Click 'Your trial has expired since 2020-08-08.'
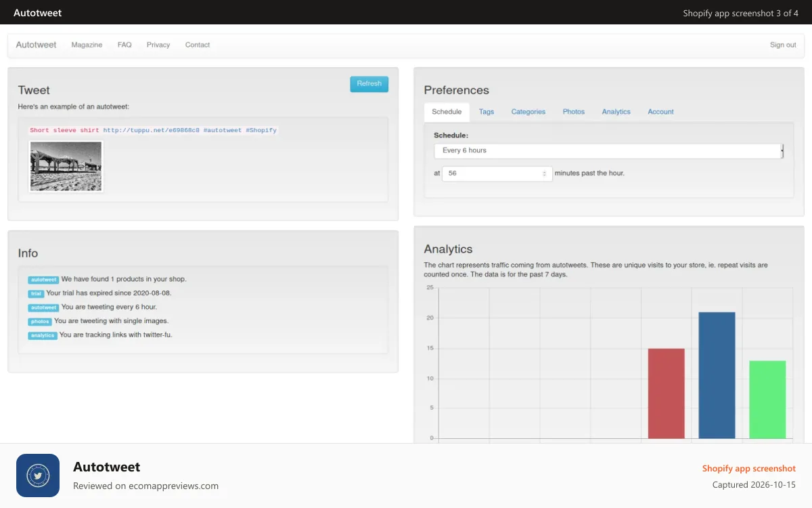 click(x=109, y=293)
